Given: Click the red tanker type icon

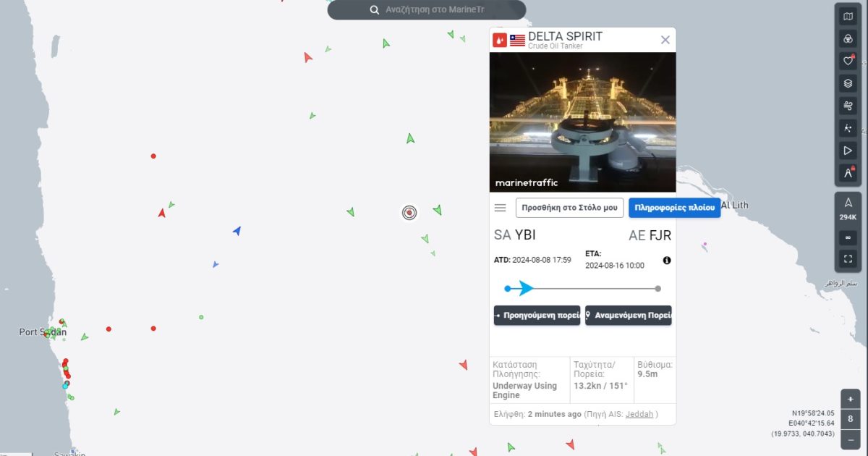Looking at the screenshot, I should pyautogui.click(x=500, y=40).
